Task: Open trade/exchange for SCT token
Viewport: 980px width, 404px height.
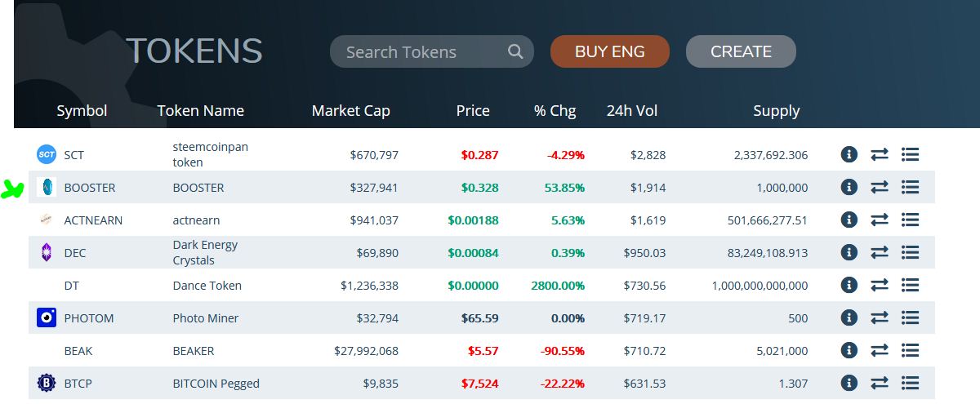Action: (880, 154)
